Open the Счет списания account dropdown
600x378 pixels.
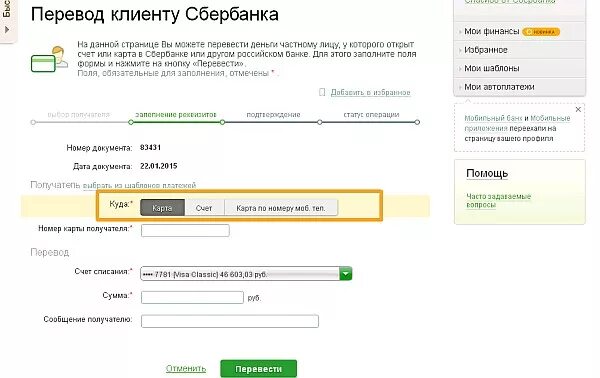click(246, 274)
